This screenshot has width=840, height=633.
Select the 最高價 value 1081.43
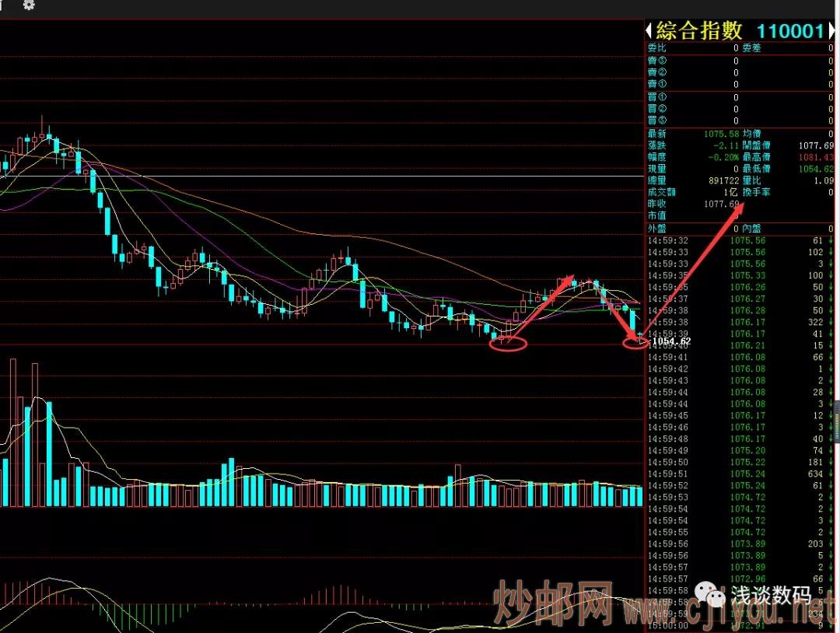pos(816,157)
